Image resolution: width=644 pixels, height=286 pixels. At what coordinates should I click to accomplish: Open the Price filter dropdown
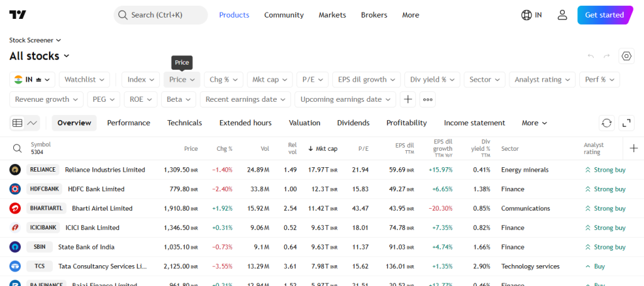click(182, 80)
